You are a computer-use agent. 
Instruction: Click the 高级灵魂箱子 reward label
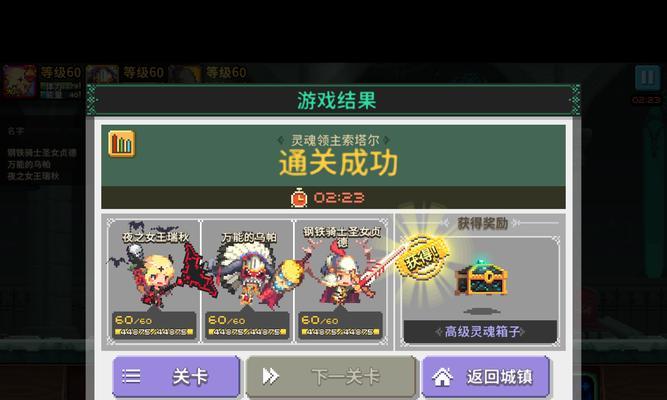[x=480, y=331]
